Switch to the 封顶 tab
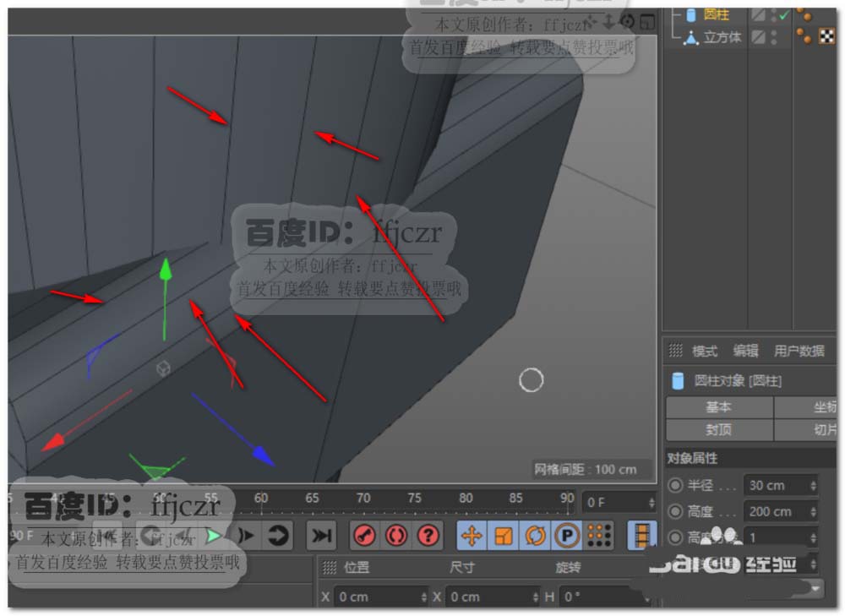845x616 pixels. pyautogui.click(x=719, y=429)
